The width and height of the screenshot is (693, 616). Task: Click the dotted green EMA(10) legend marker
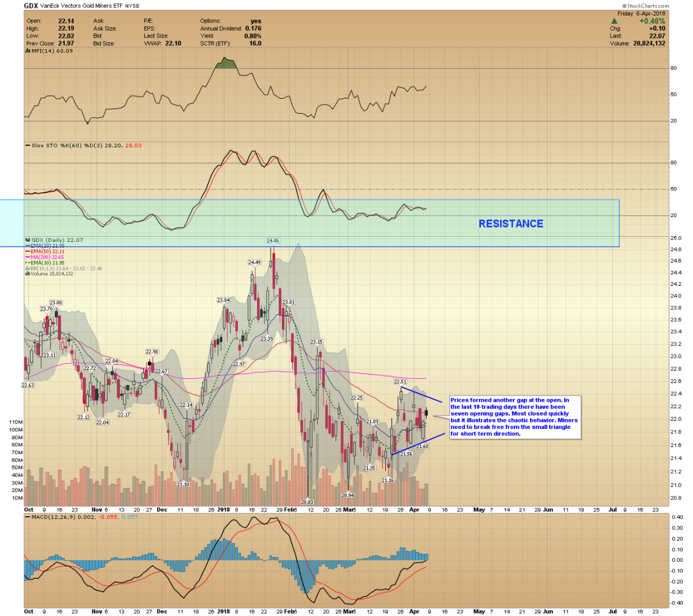tap(27, 263)
